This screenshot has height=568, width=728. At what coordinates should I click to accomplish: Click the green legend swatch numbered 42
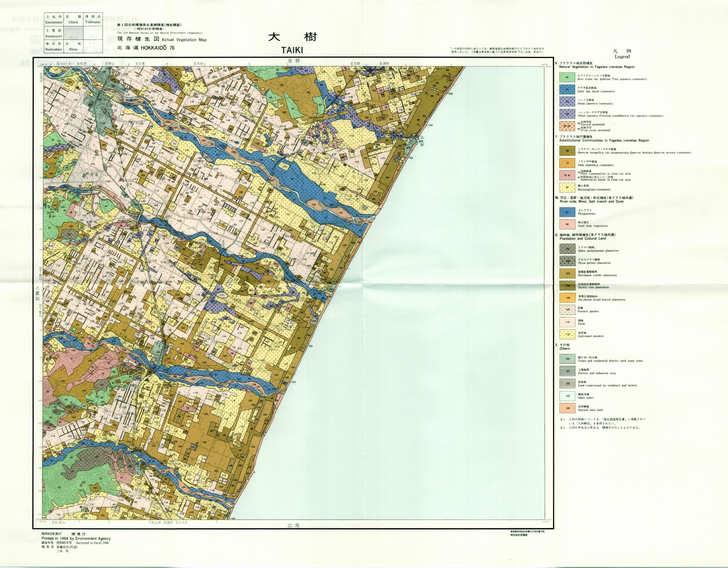pos(567,77)
